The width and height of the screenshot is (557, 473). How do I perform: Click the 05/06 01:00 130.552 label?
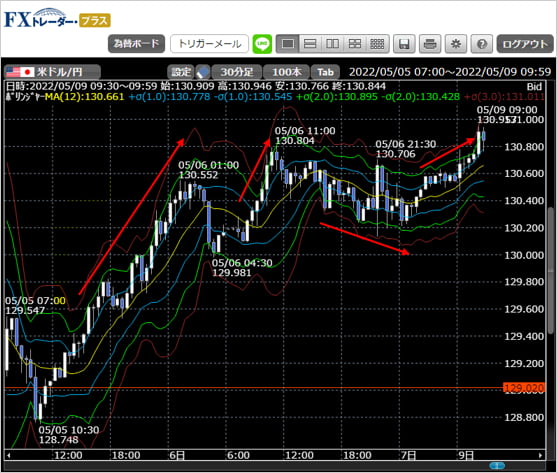click(209, 170)
